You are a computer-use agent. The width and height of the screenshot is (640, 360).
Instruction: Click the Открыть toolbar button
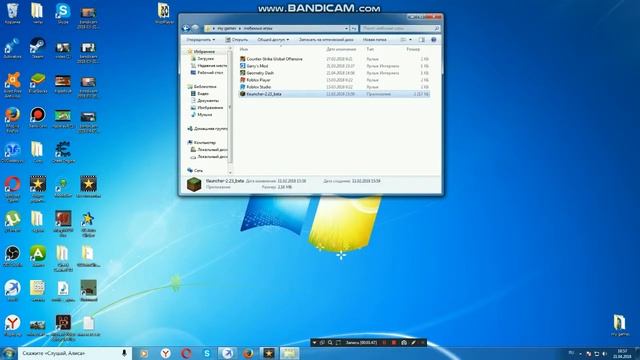237,40
